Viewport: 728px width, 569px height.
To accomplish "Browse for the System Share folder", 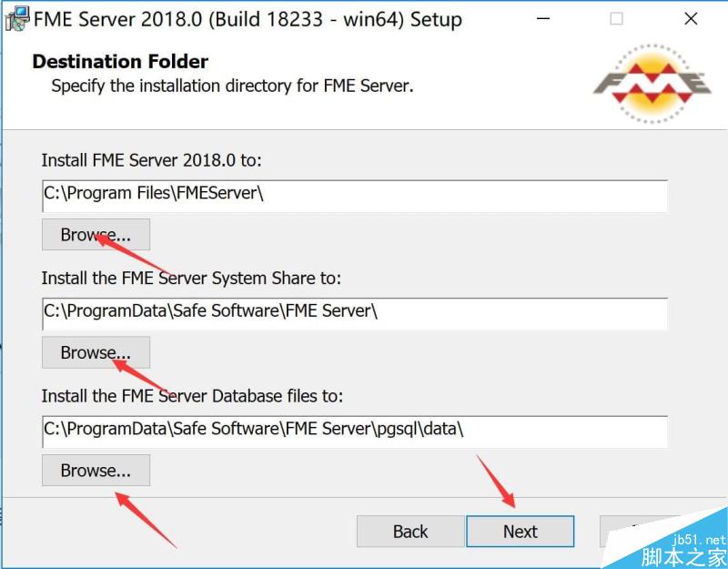I will point(96,352).
